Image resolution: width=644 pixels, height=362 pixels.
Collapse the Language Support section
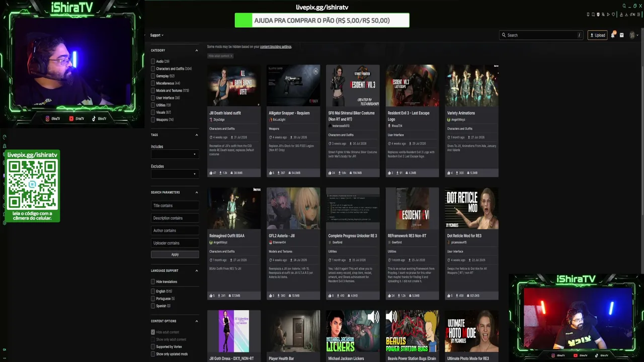coord(197,270)
